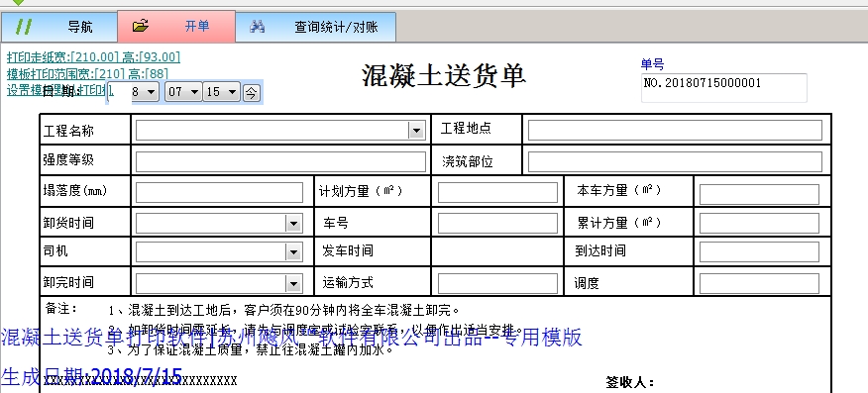Expand the 卸货时间 dropdown arrow
Image resolution: width=868 pixels, height=393 pixels.
click(293, 224)
